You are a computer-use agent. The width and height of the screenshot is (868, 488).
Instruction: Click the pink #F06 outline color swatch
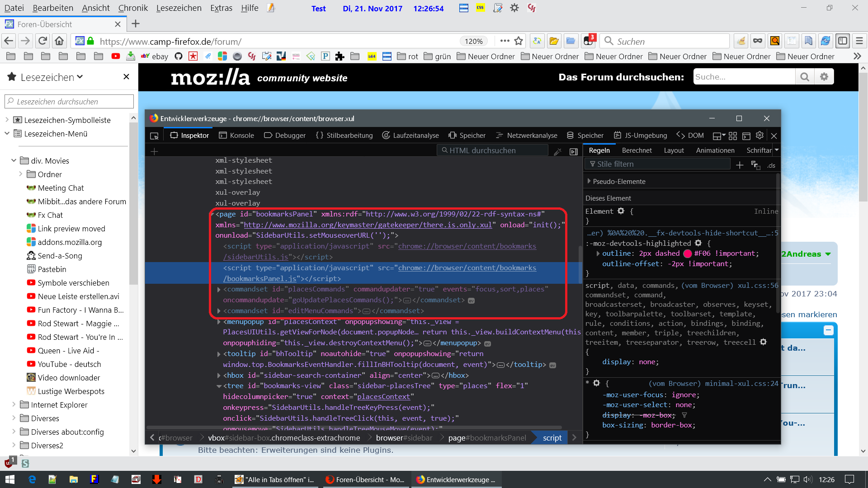coord(688,253)
